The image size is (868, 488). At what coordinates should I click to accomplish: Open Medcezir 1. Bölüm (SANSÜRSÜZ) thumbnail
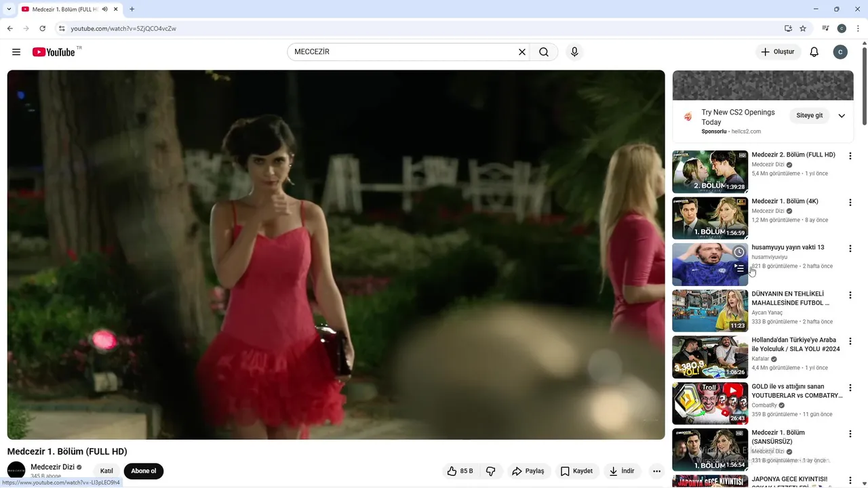click(710, 450)
